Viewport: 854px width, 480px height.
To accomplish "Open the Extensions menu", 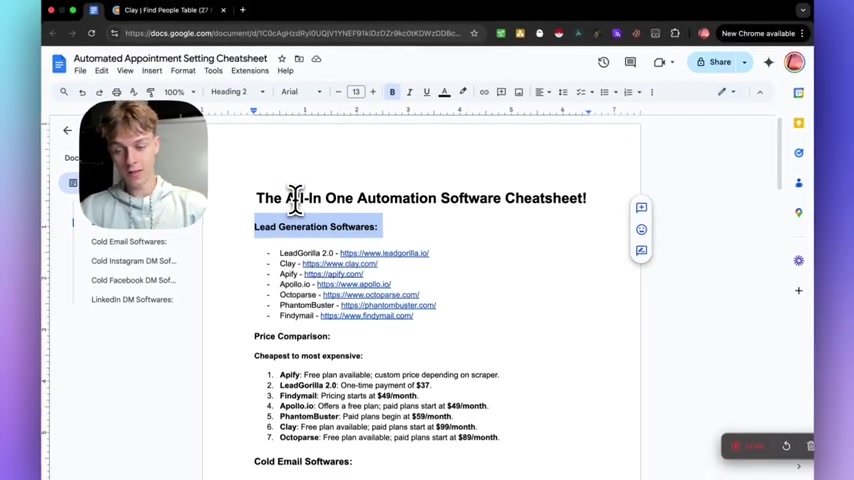I will (250, 71).
